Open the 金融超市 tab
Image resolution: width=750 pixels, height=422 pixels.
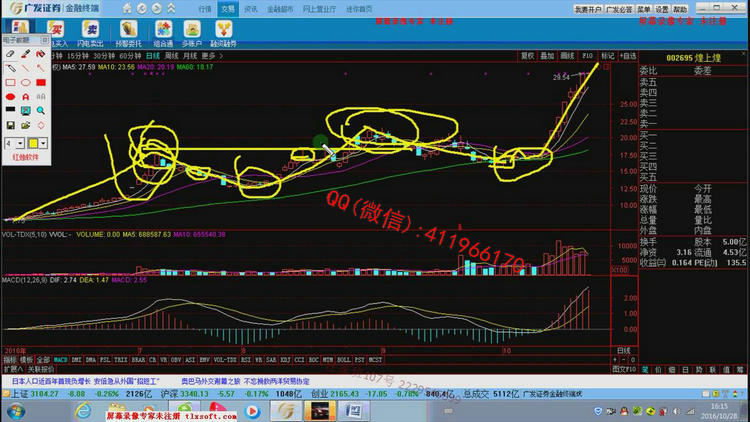[x=280, y=9]
